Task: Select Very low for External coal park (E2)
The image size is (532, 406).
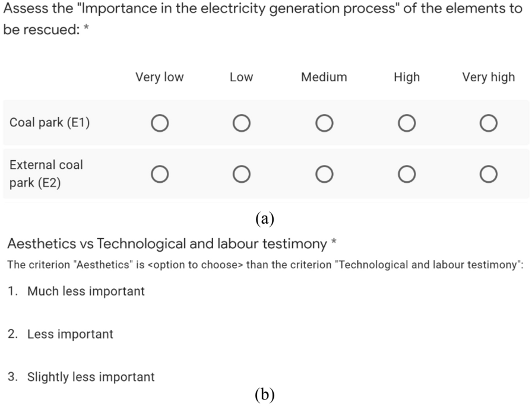Action: pyautogui.click(x=159, y=174)
